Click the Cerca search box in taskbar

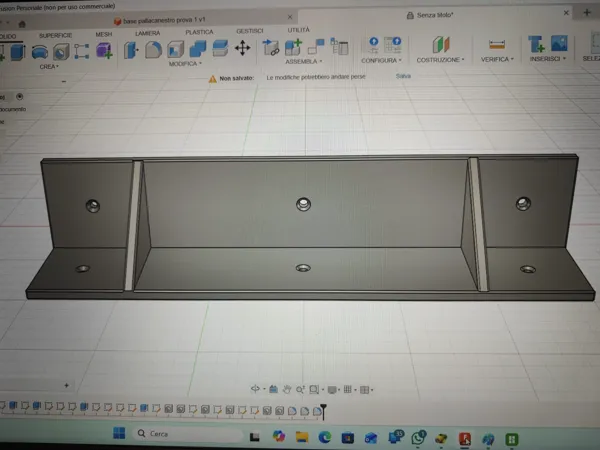(x=190, y=434)
